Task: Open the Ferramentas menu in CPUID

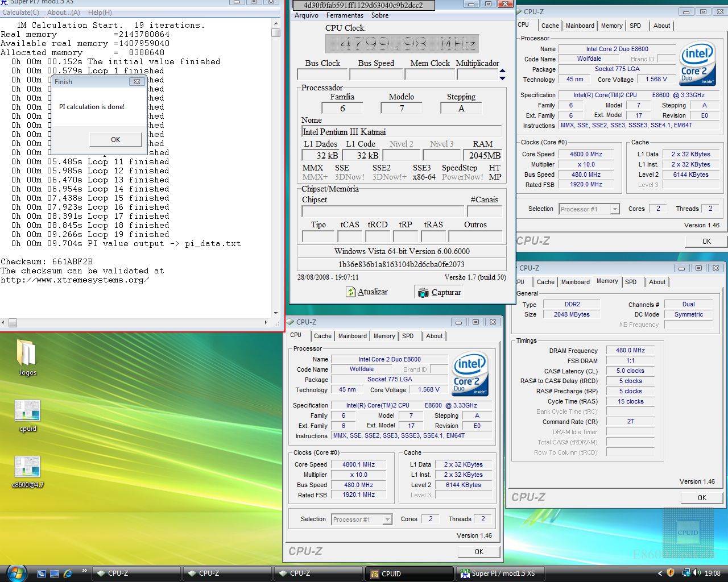Action: (x=345, y=15)
